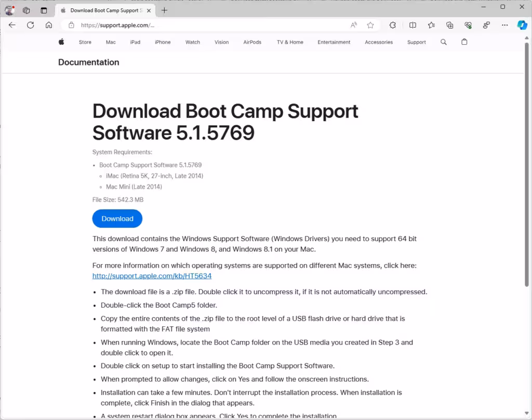Open the Favorites list icon

click(431, 25)
